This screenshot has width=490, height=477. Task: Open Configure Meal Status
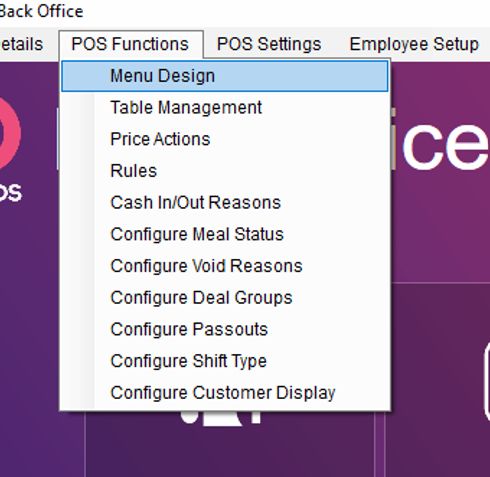(x=225, y=234)
